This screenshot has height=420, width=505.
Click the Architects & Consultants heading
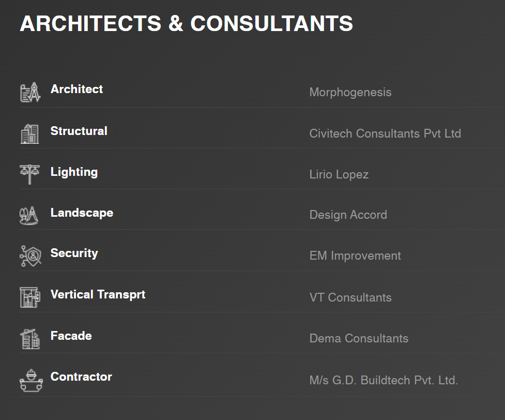click(x=187, y=23)
